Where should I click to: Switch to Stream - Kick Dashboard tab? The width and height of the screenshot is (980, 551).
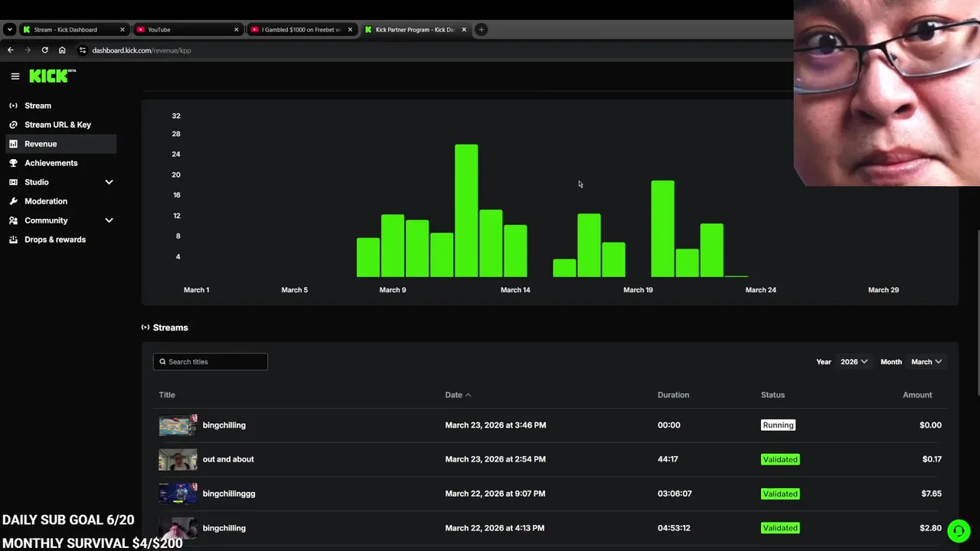coord(73,30)
